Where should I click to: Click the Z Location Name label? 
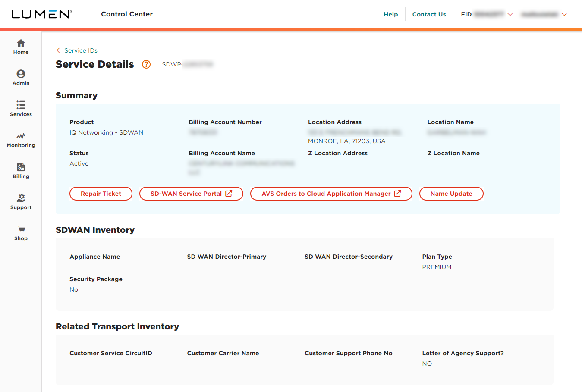point(453,153)
